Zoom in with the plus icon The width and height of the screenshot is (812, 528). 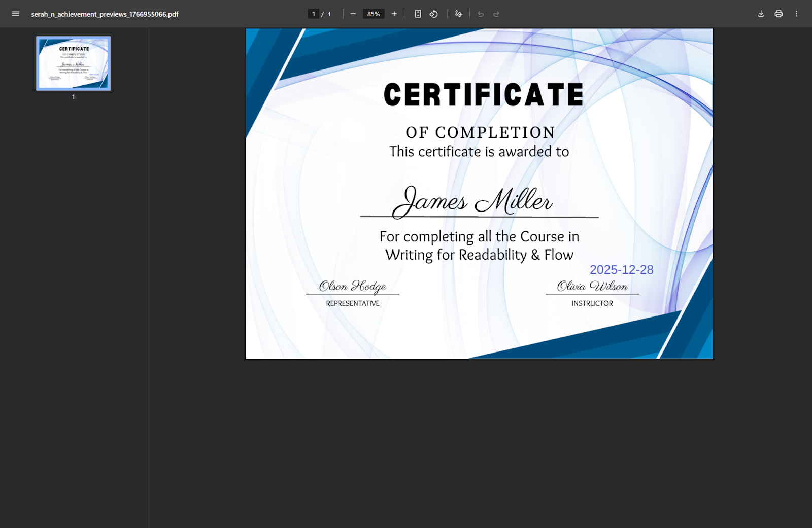(394, 14)
